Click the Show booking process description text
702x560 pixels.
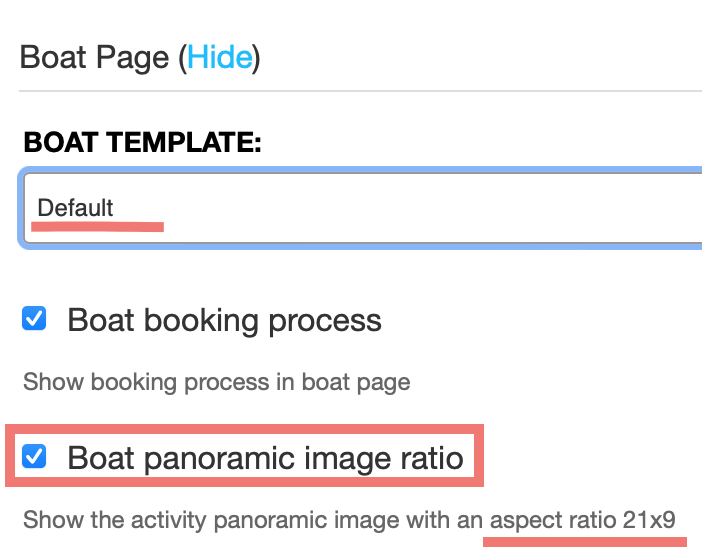[217, 382]
